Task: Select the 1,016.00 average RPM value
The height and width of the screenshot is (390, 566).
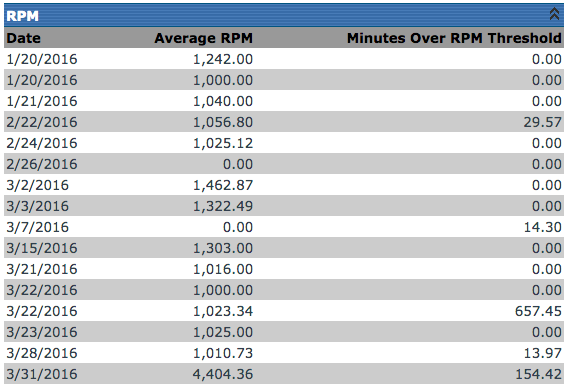Action: 223,269
